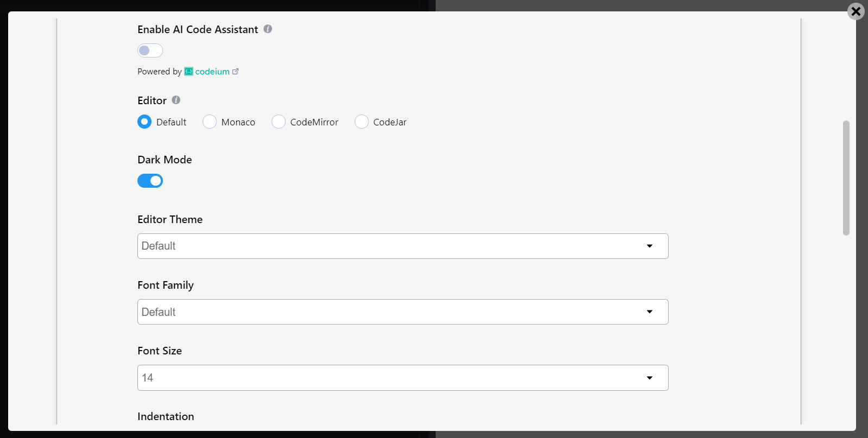Open the codeium link
This screenshot has height=438, width=868.
tap(212, 72)
